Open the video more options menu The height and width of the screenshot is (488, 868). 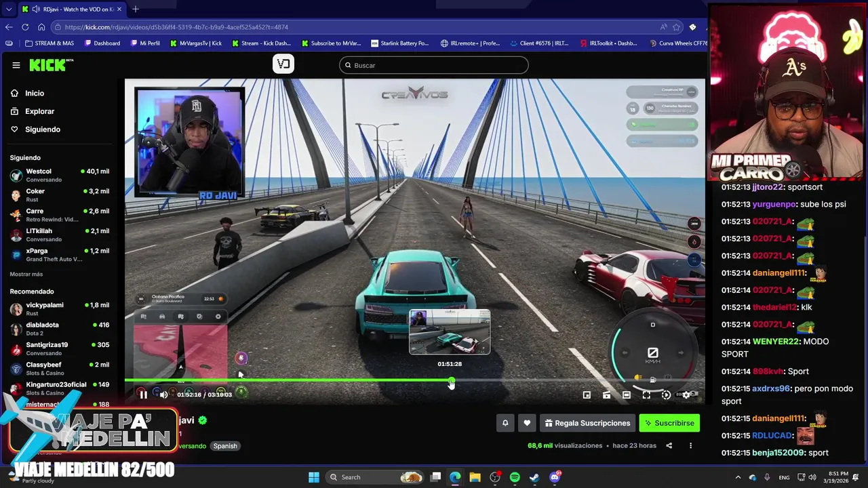tap(690, 445)
